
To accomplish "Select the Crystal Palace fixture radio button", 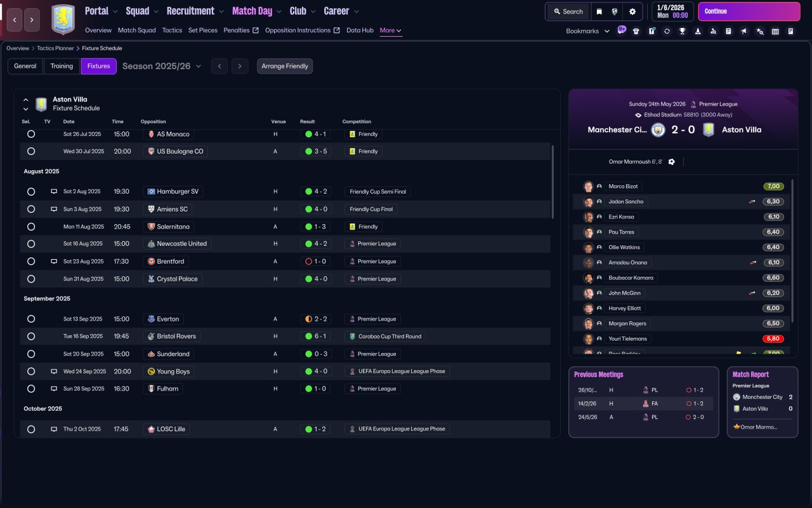I will 31,279.
